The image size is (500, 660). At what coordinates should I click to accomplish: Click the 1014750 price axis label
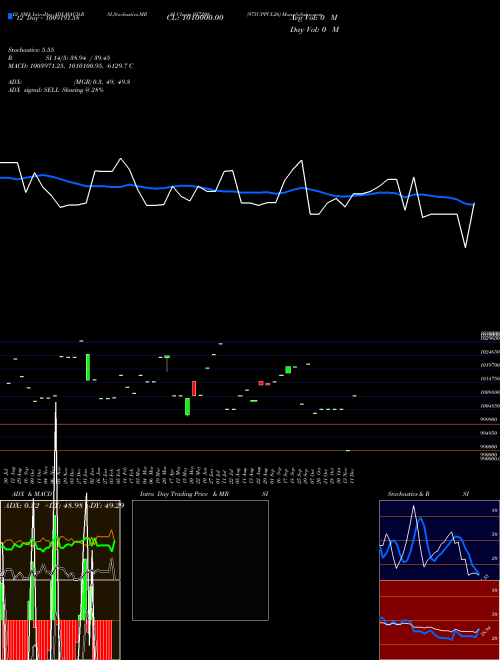coord(490,379)
